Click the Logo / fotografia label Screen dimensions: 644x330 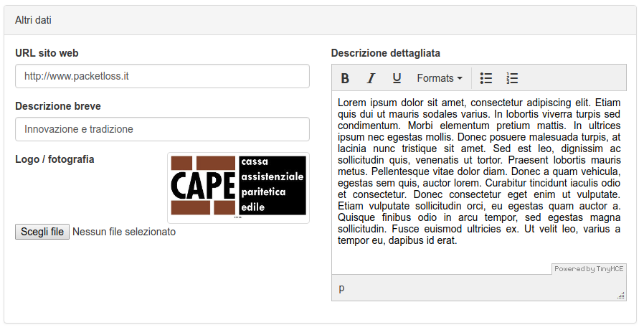(55, 159)
